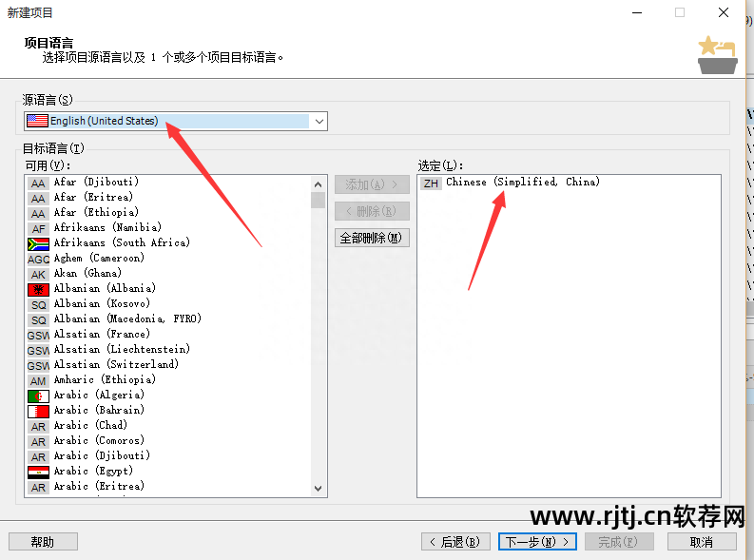
Task: Select Afar (Ethiopia) language row
Action: (x=168, y=212)
